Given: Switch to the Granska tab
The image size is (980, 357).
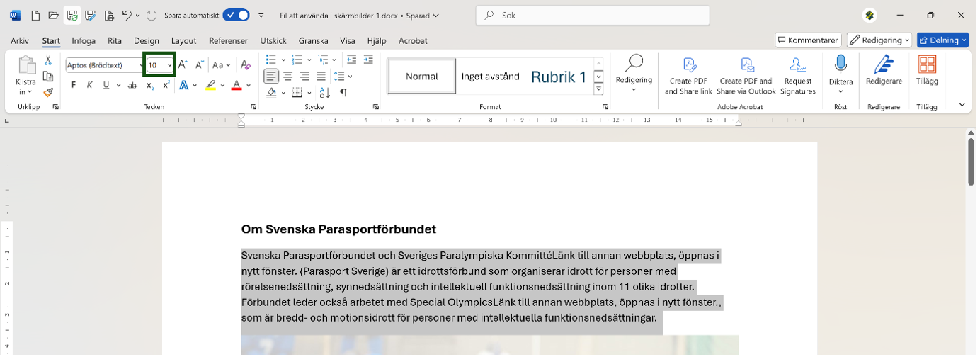Looking at the screenshot, I should coord(314,40).
